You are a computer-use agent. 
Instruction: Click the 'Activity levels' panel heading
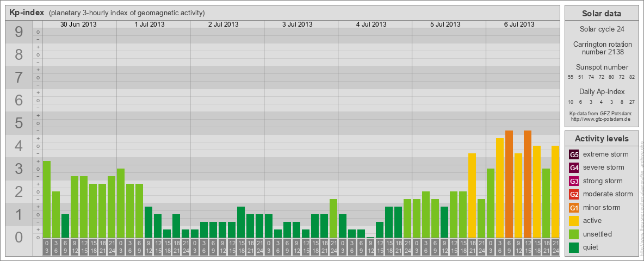point(602,139)
